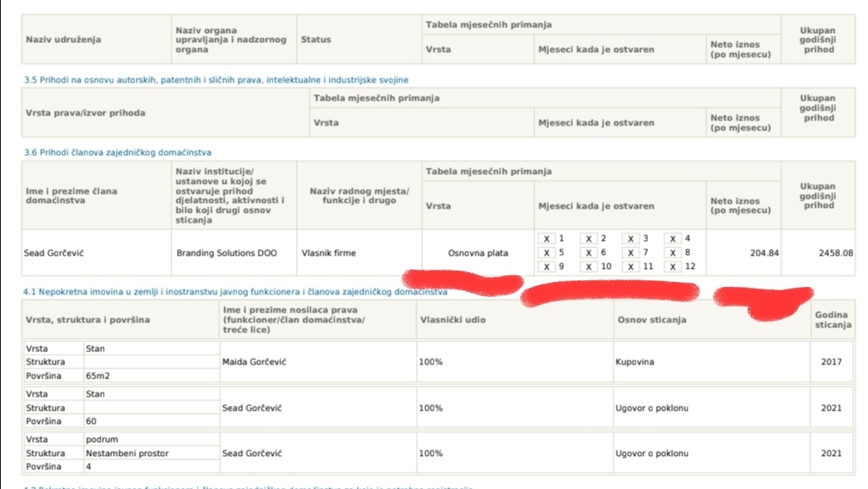
Task: Select the Vlasnik firme cell
Action: point(329,253)
